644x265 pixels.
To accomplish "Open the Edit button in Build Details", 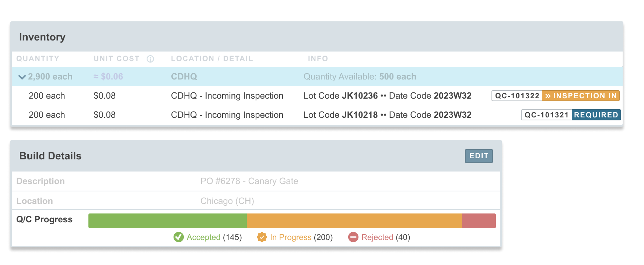I will 479,156.
